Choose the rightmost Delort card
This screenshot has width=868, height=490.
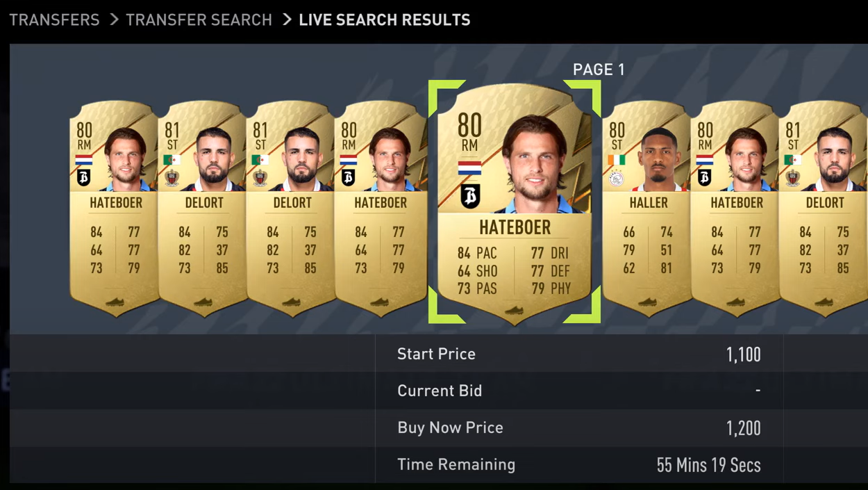(824, 209)
